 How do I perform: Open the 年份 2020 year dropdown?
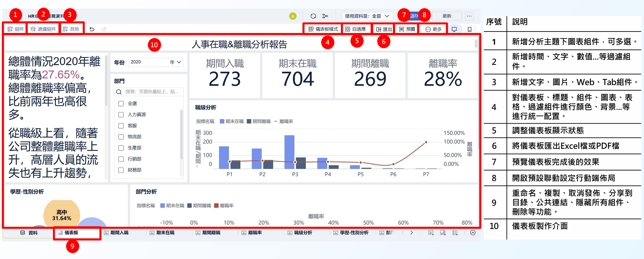point(156,62)
